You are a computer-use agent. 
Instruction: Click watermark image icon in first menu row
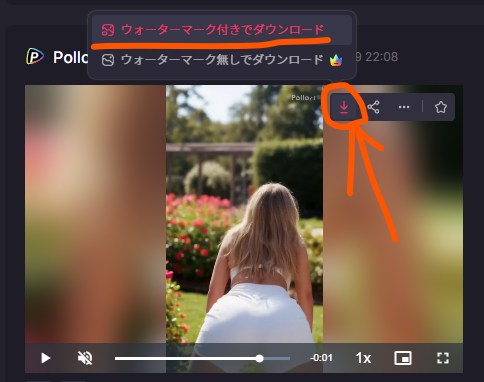click(x=108, y=30)
